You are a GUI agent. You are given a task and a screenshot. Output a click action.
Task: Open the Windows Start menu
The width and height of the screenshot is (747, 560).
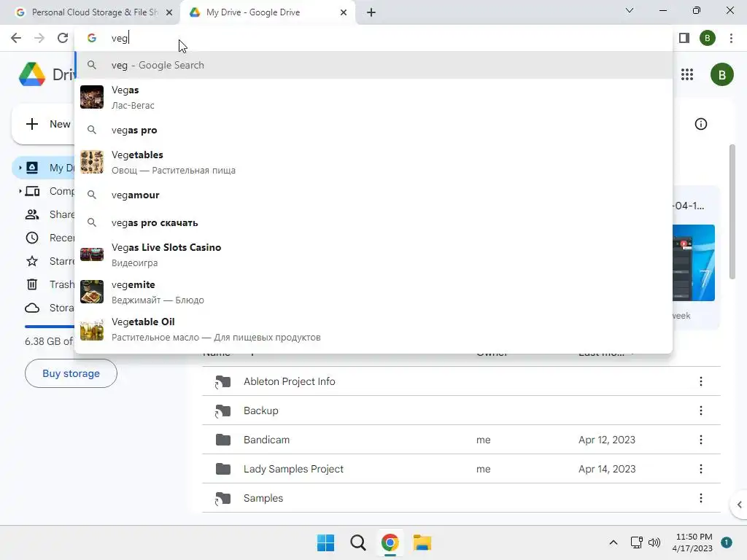[326, 542]
